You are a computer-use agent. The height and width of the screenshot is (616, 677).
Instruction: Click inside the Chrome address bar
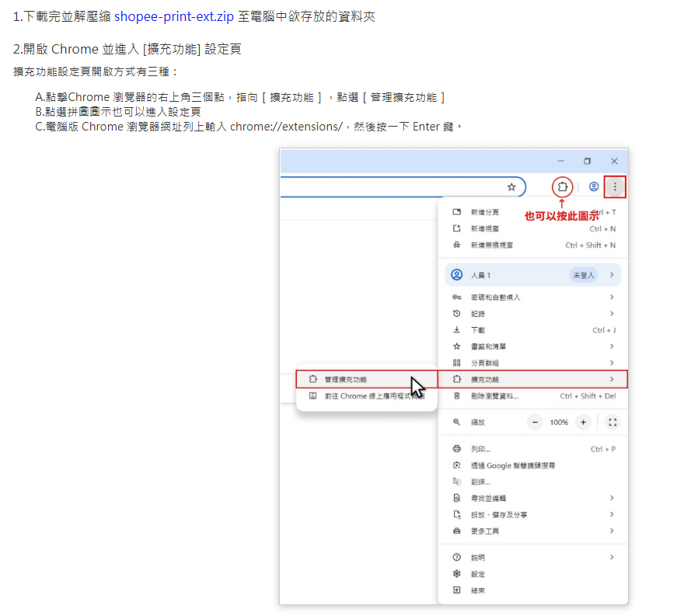coord(389,187)
